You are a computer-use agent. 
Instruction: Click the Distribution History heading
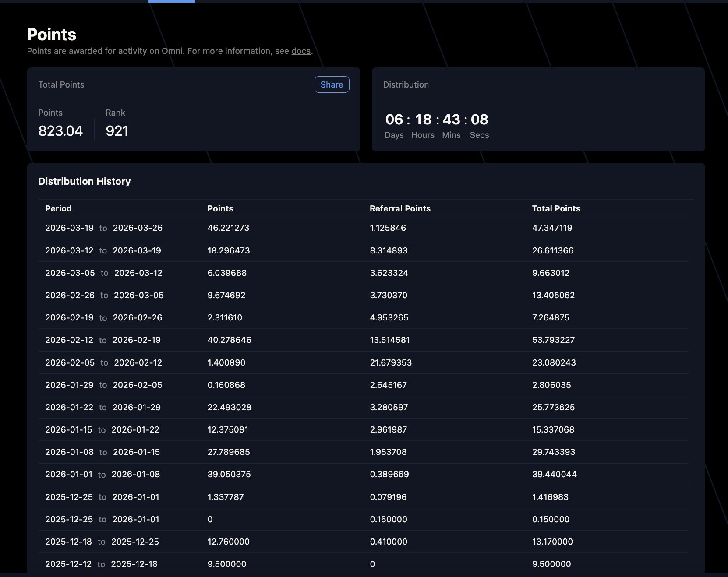coord(85,181)
